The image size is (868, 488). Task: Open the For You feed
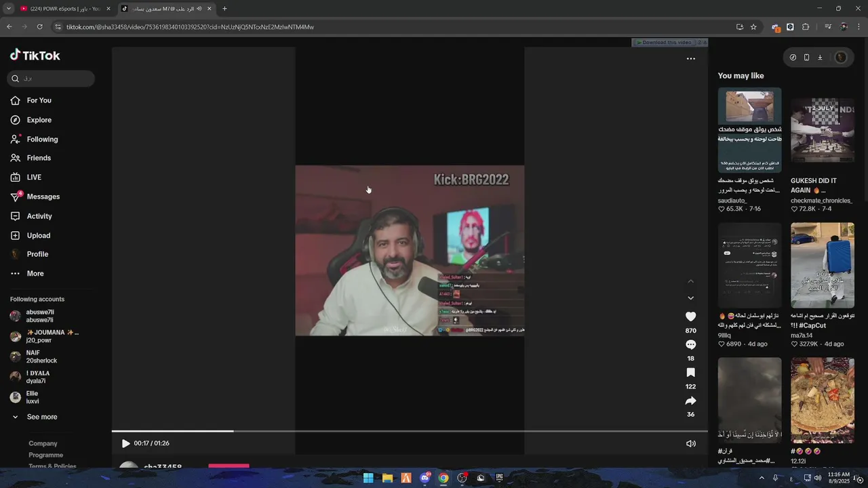pos(39,100)
